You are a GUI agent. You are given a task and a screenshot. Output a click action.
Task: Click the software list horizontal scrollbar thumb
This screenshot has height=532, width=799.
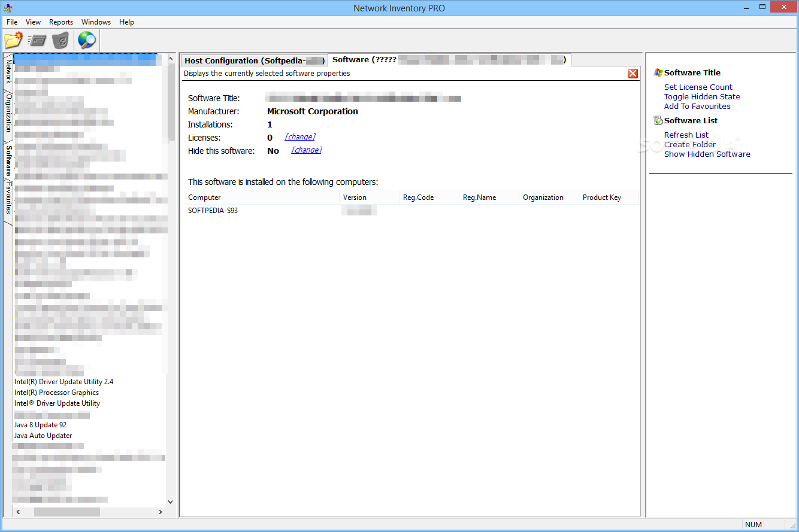[67, 512]
